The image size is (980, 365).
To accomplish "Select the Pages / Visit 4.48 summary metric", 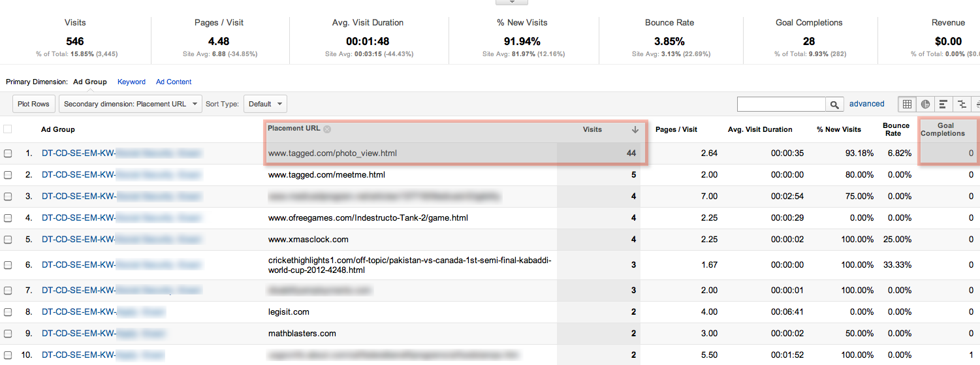I will [x=219, y=38].
